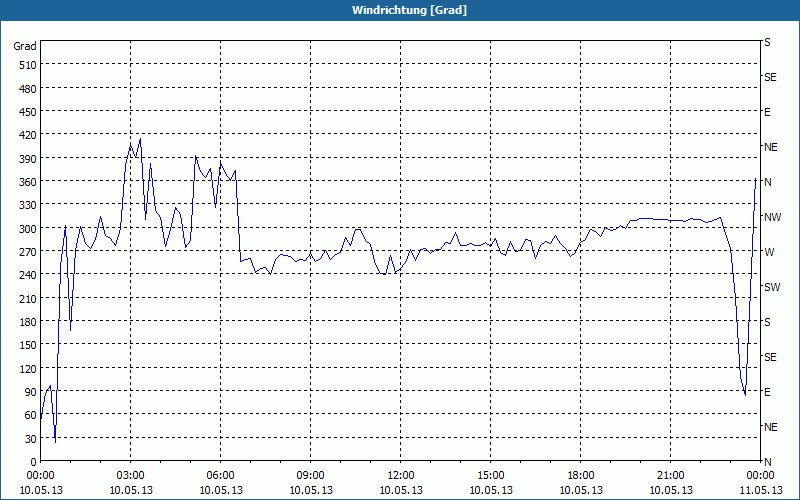Image resolution: width=800 pixels, height=500 pixels.
Task: Click the 420 degree axis label
Action: (x=29, y=135)
